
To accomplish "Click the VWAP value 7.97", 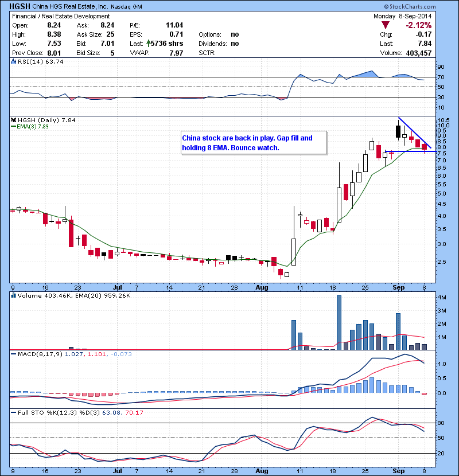I will click(176, 53).
